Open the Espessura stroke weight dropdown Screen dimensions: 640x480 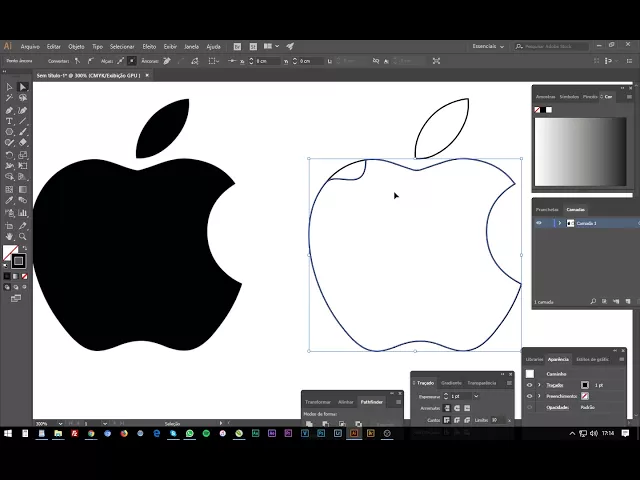[x=476, y=396]
